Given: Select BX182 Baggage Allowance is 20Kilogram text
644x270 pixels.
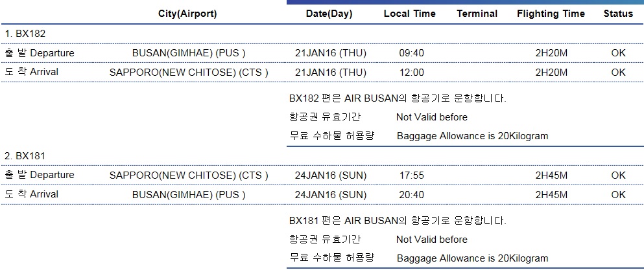Looking at the screenshot, I should [472, 136].
